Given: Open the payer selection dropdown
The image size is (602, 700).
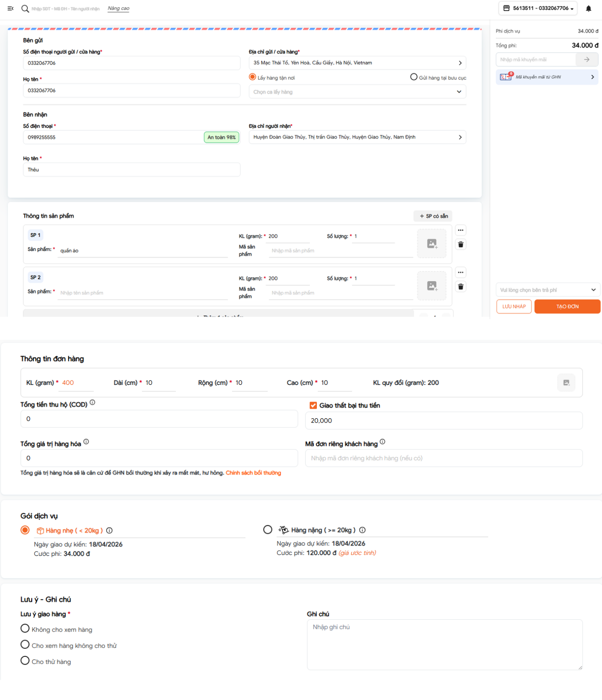Looking at the screenshot, I should pyautogui.click(x=548, y=290).
